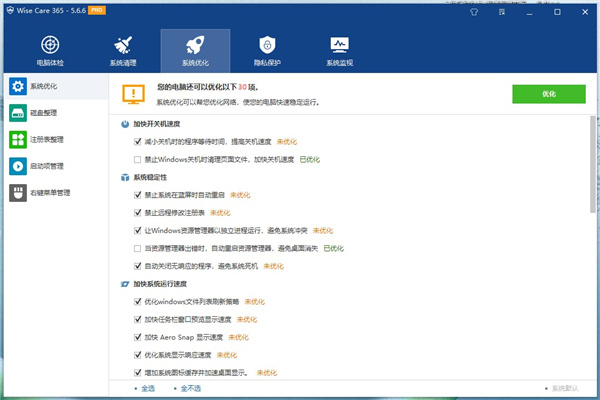Uncheck 加快 Aero Snap 显示速度 checkbox
This screenshot has height=400, width=600.
tap(138, 337)
